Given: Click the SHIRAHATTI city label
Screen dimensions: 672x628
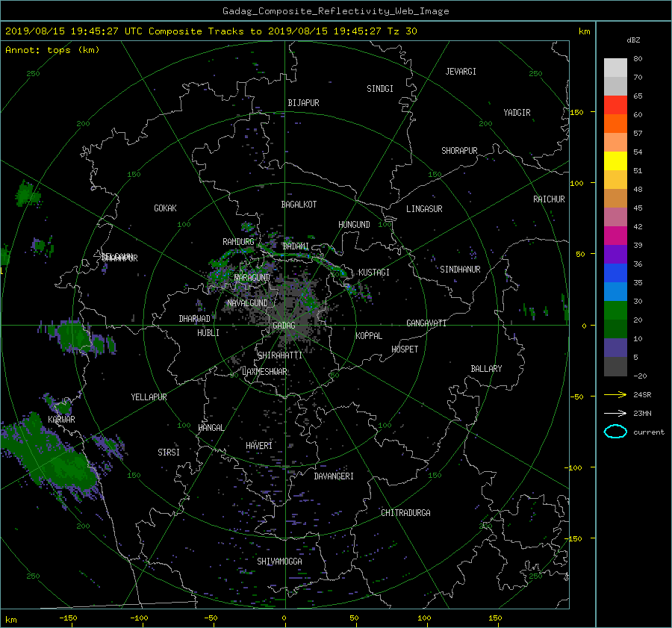Looking at the screenshot, I should click(x=280, y=355).
